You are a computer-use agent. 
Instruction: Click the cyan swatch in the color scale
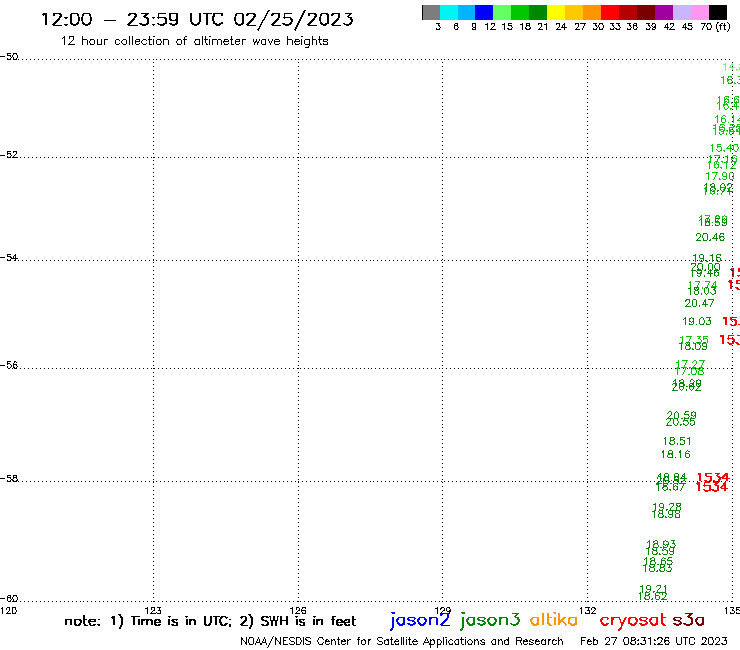449,12
